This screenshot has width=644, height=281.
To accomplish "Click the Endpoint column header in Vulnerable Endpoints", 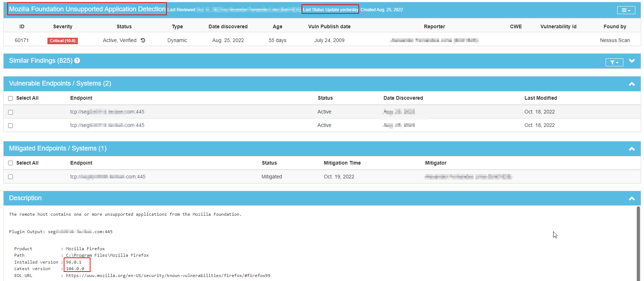I will pos(81,98).
